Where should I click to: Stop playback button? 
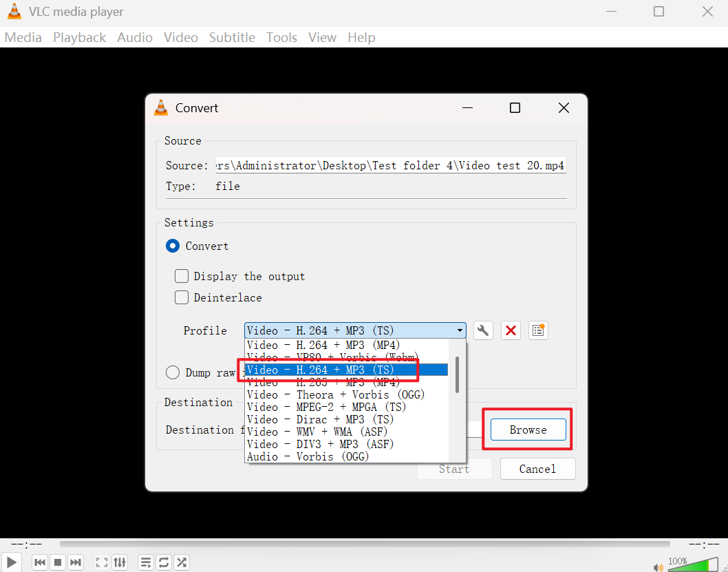58,563
